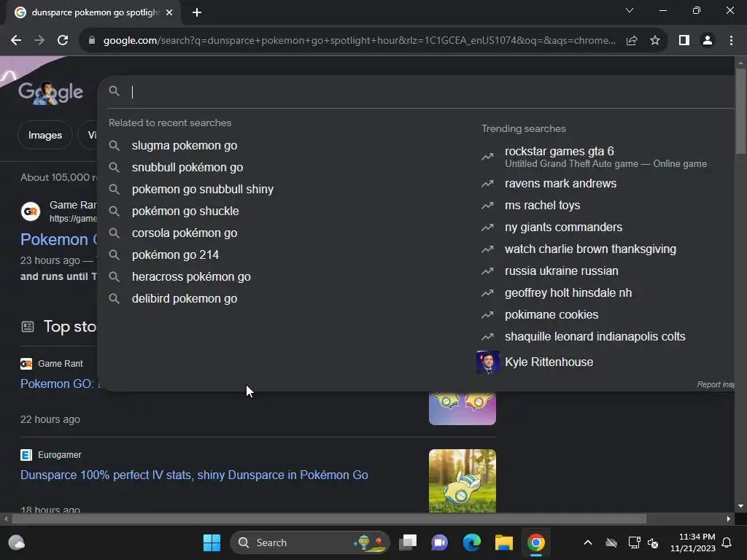Click the taskbar Search box
This screenshot has width=747, height=560.
point(309,542)
